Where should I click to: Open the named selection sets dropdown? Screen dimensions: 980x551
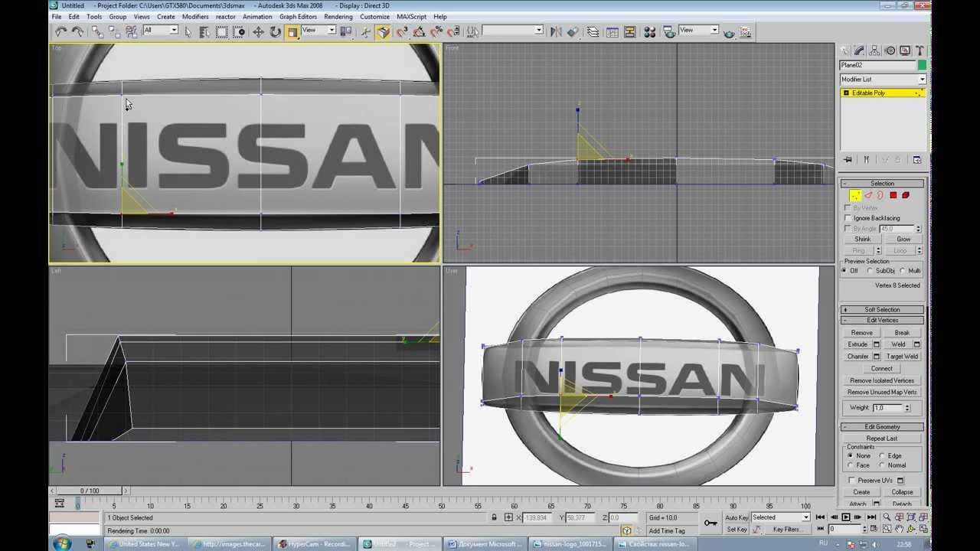513,31
